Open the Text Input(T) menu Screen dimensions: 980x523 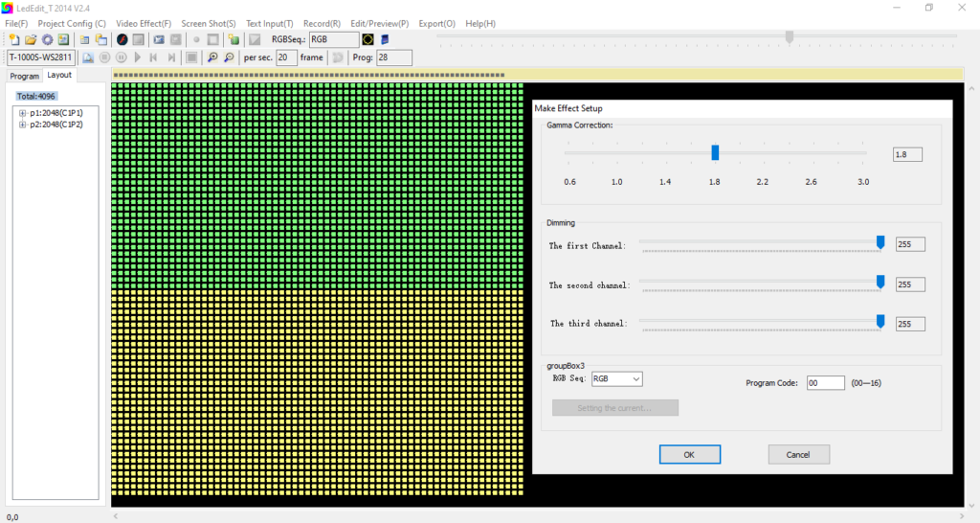tap(269, 23)
